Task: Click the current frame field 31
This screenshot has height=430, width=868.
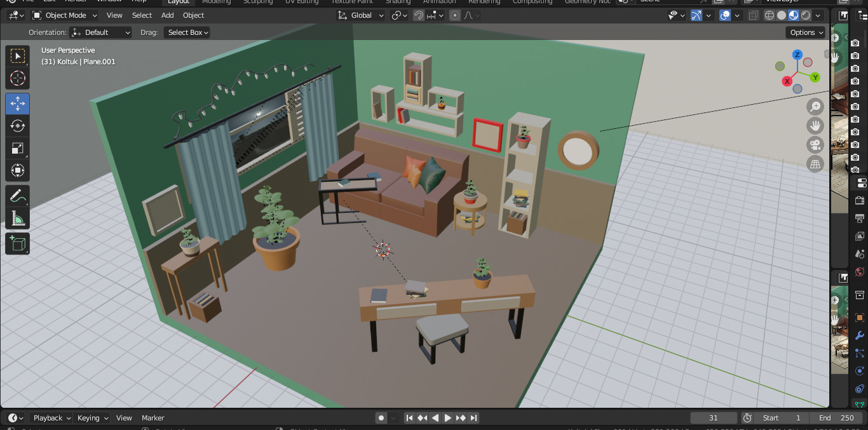Action: [x=714, y=418]
